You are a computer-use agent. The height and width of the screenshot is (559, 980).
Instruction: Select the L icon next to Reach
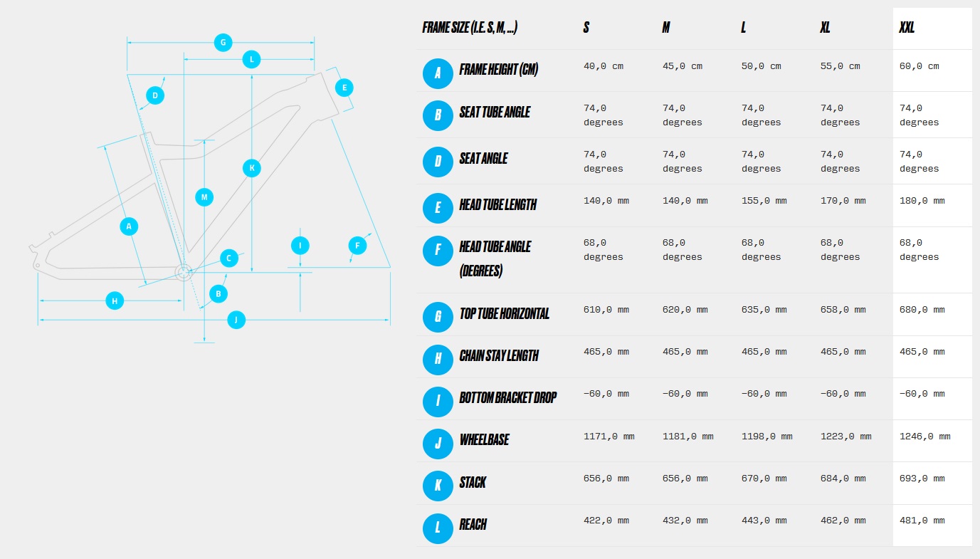pos(438,528)
